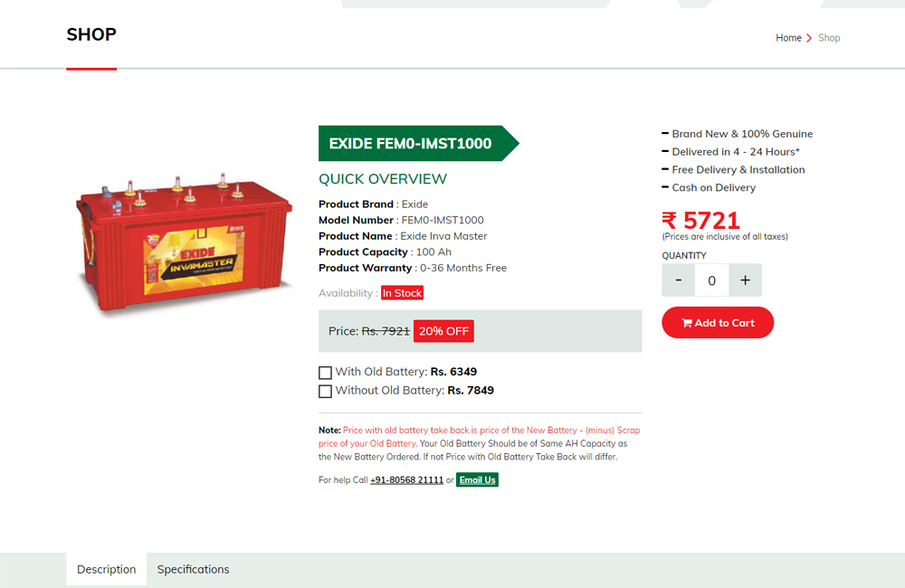Click the breadcrumb arrow between Home and Shop

coord(809,38)
